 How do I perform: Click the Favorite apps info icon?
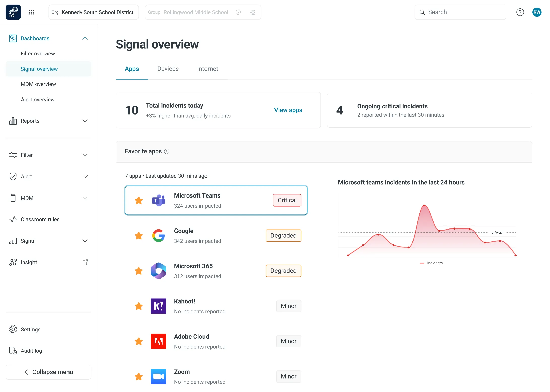pos(167,151)
